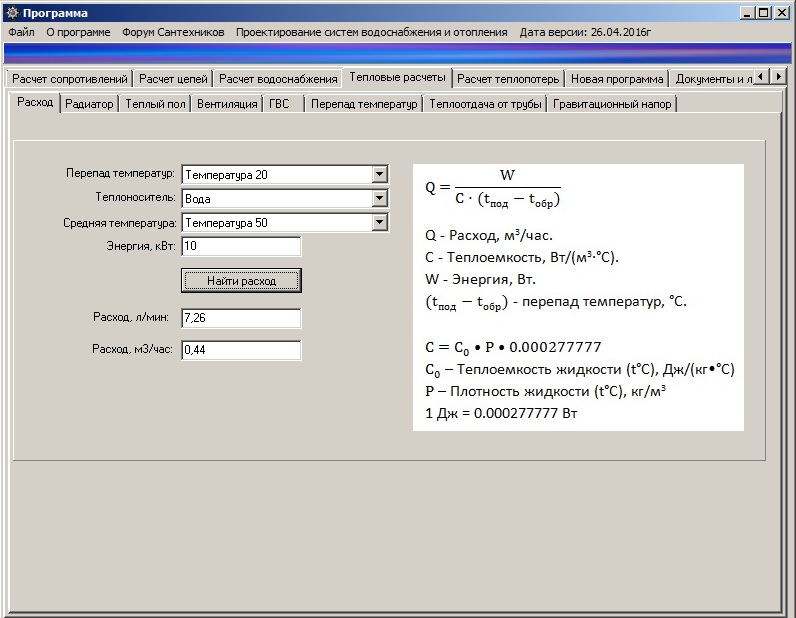Click the Расход, м3/час: label
796x618 pixels.
point(132,349)
